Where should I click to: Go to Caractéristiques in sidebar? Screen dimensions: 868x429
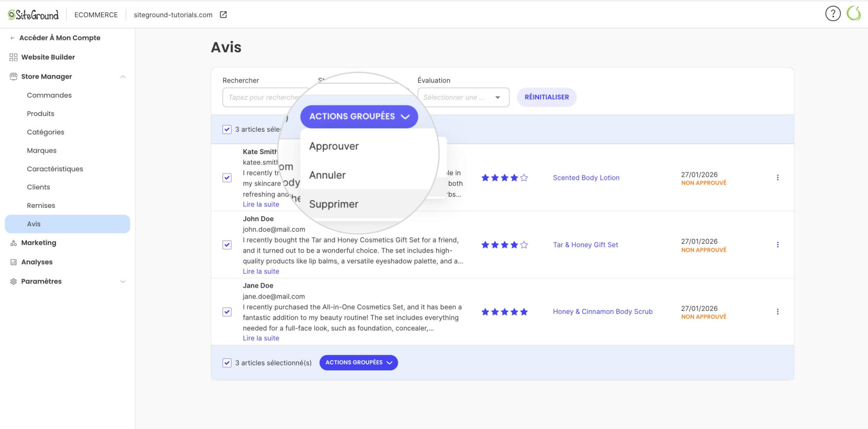point(55,169)
